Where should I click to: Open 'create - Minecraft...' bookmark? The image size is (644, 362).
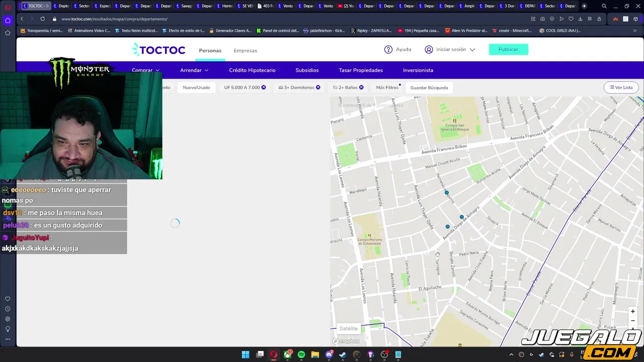[511, 31]
